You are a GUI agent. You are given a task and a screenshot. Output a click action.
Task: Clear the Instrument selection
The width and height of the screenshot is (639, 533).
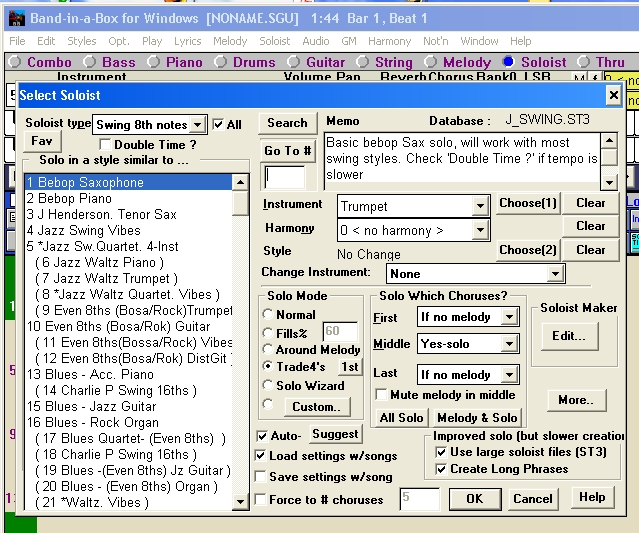pyautogui.click(x=591, y=203)
